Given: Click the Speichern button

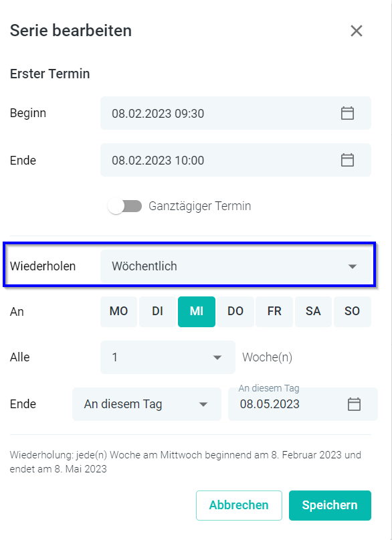Looking at the screenshot, I should (x=330, y=505).
